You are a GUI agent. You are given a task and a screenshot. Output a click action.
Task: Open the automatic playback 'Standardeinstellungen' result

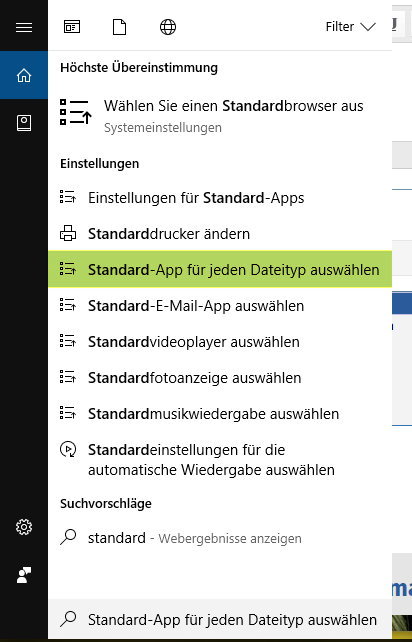click(220, 460)
